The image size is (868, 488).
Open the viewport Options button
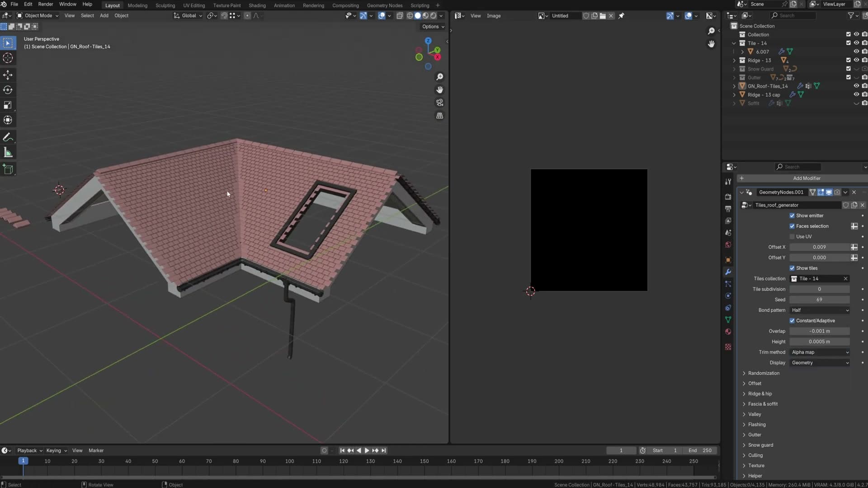coord(433,27)
